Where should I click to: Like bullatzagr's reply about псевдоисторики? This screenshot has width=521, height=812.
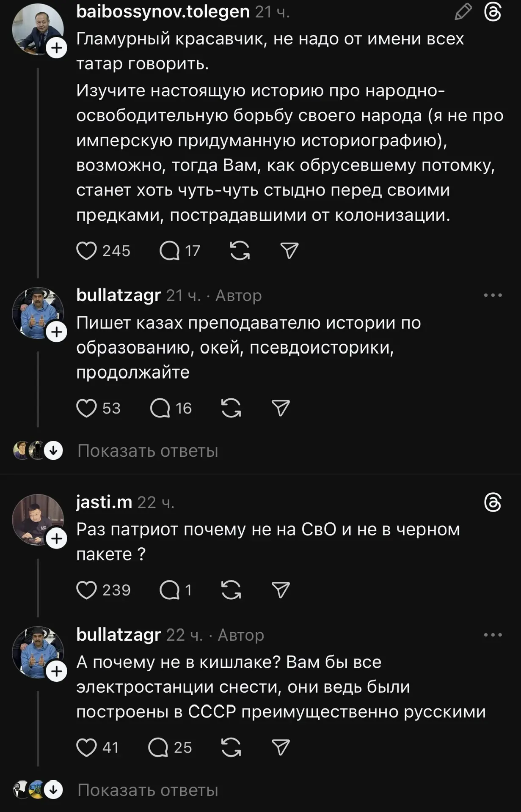point(86,408)
